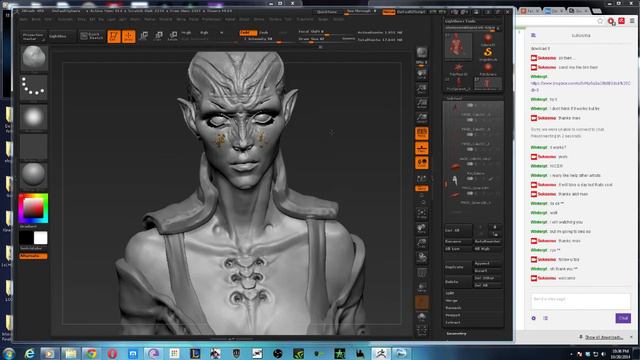
Task: Toggle the Zsub button
Action: (x=264, y=33)
